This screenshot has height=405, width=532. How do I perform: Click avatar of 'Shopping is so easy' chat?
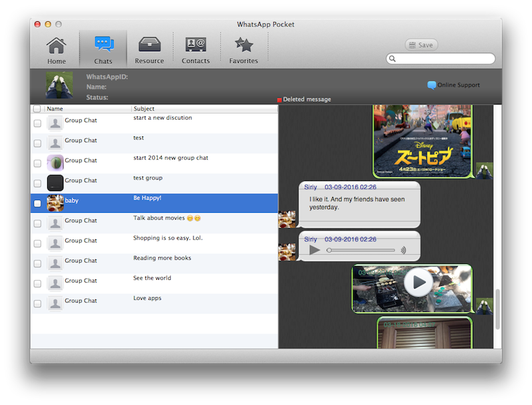pyautogui.click(x=55, y=243)
